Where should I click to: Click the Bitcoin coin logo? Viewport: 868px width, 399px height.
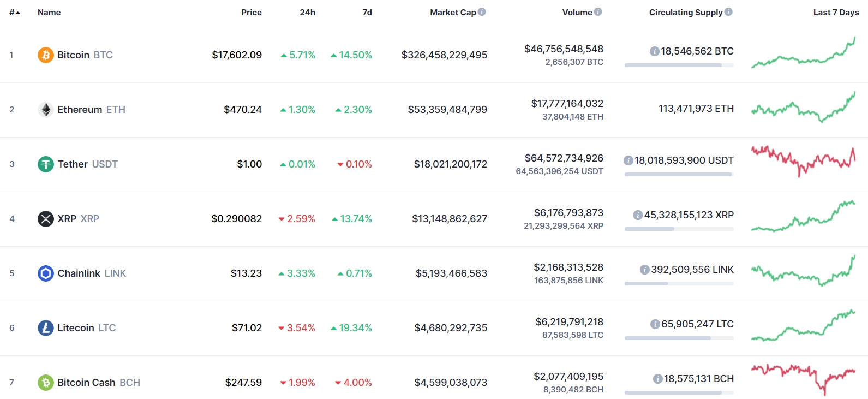pos(46,55)
